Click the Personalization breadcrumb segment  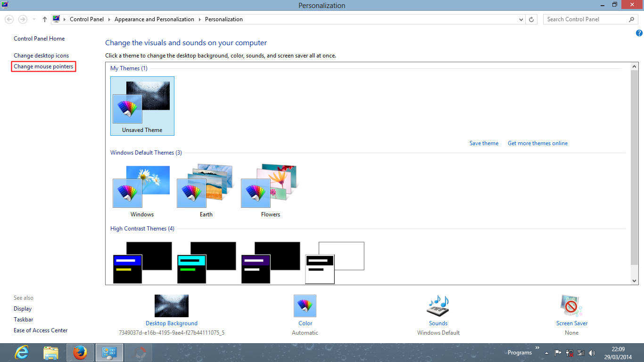click(x=224, y=19)
